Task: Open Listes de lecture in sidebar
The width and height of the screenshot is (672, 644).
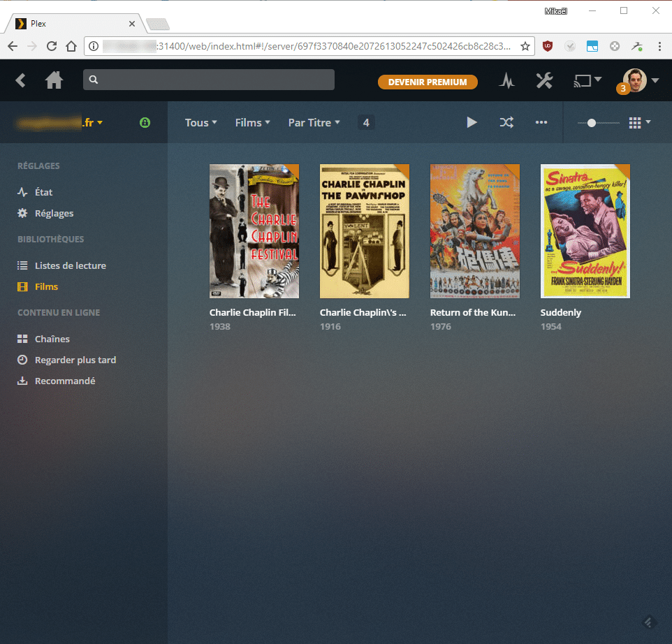Action: [x=70, y=265]
